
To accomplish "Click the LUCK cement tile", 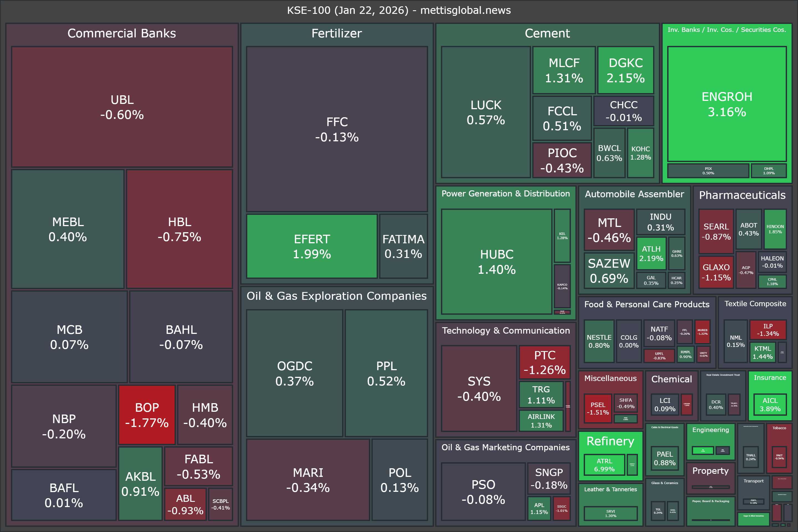I will tap(485, 112).
